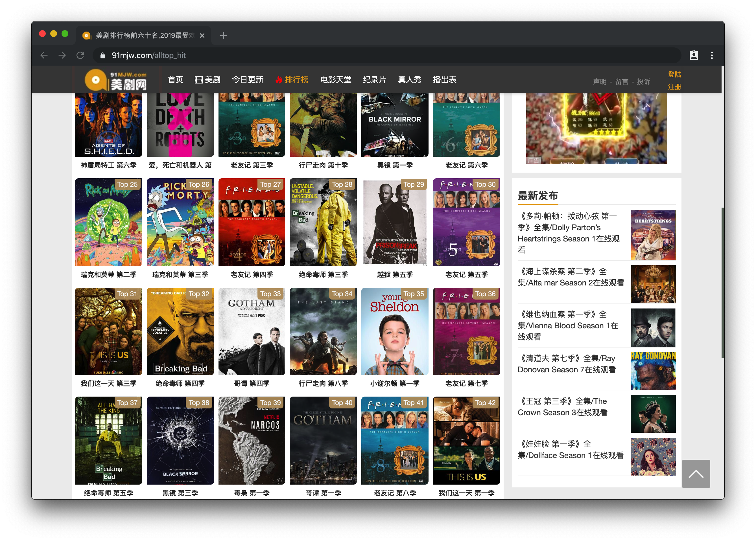Open 声明 - 留言 - 投诉 link

click(621, 82)
